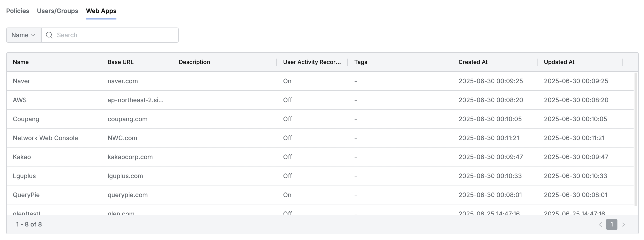Open the Coupang web app entry
This screenshot has height=240, width=644.
(26, 119)
